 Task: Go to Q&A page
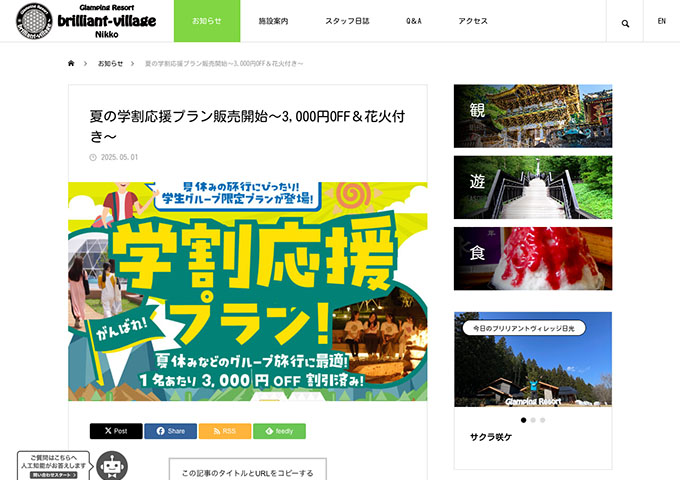[414, 21]
